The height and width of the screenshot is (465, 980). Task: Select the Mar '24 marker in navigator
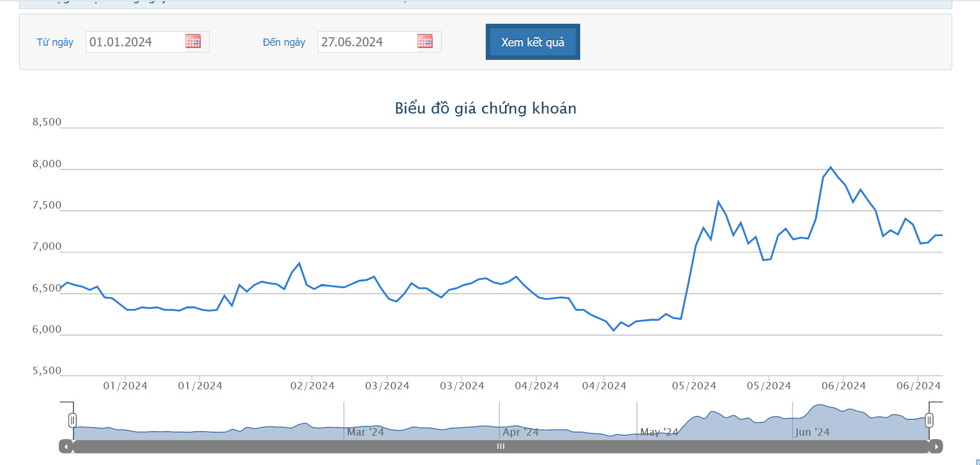click(365, 432)
